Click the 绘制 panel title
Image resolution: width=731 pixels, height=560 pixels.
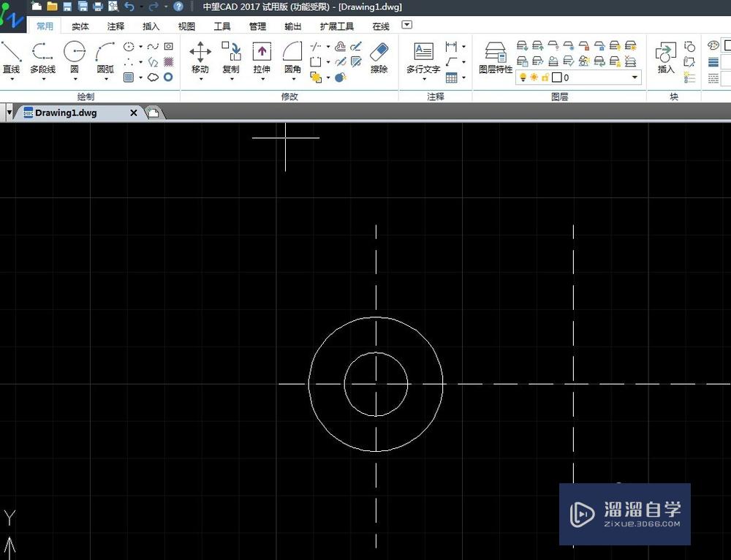click(x=86, y=97)
